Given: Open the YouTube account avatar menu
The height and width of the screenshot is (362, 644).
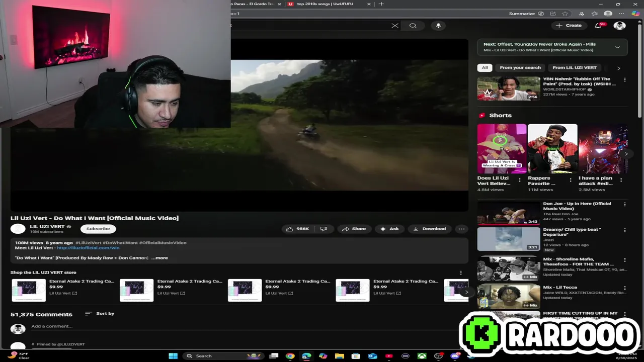Looking at the screenshot, I should (619, 25).
